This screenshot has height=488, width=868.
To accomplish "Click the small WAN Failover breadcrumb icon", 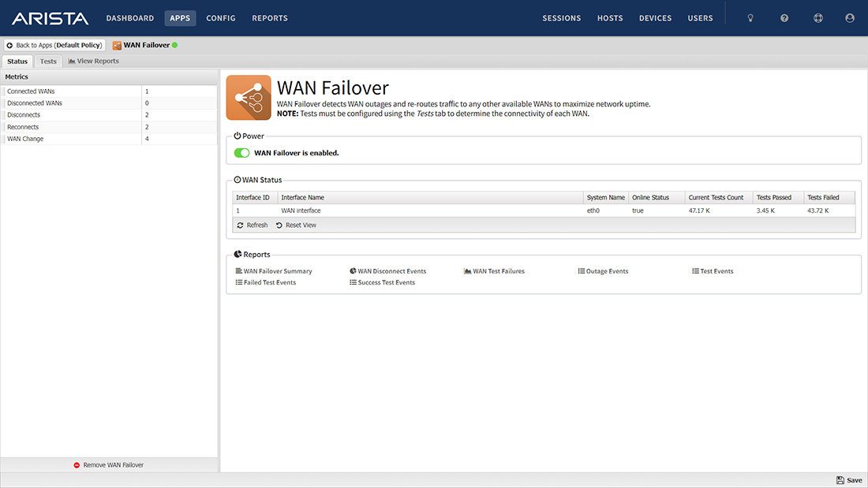I will [117, 46].
